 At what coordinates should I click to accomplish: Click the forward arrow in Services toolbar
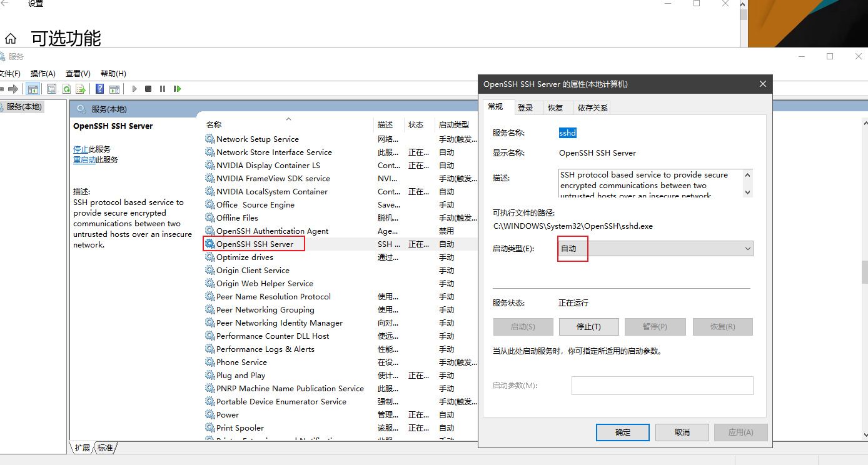(13, 89)
